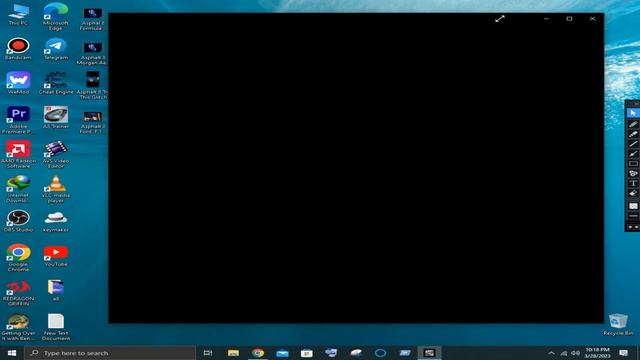
Task: Select the numbering stamp tool in drawing toolbar
Action: (x=633, y=173)
